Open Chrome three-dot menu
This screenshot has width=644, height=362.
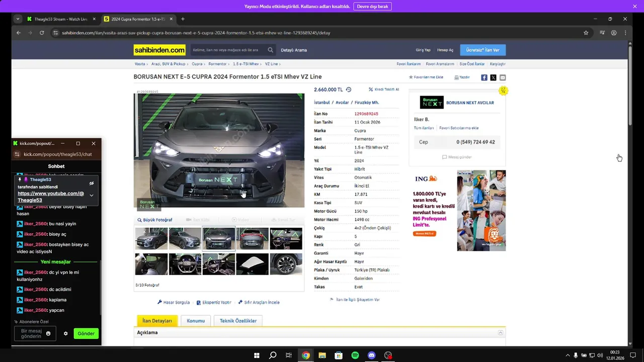coord(625,33)
